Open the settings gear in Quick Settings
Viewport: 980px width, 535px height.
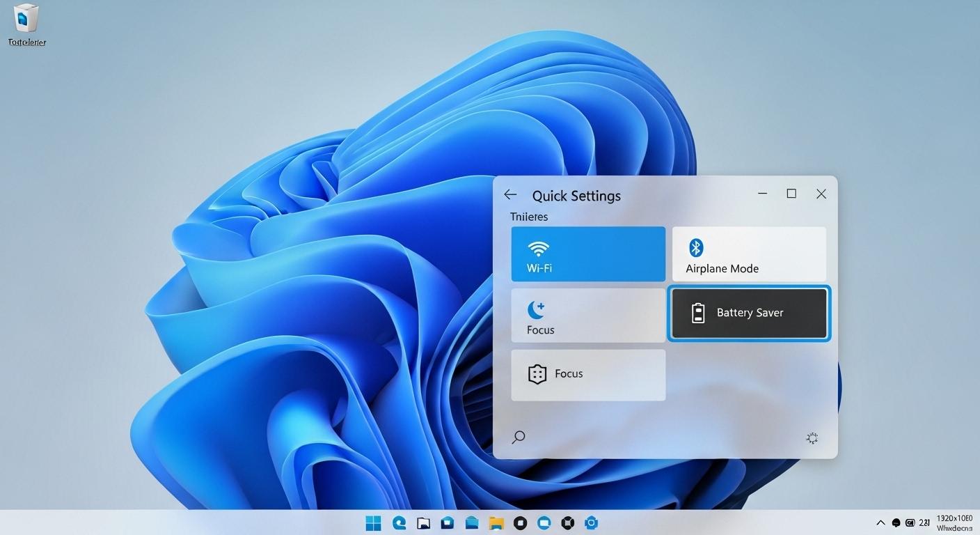pyautogui.click(x=812, y=437)
